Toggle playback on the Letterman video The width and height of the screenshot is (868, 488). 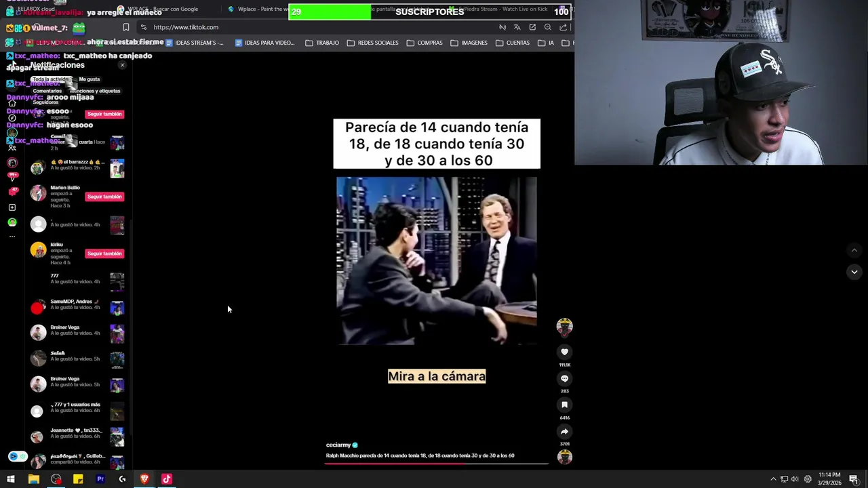pos(437,261)
